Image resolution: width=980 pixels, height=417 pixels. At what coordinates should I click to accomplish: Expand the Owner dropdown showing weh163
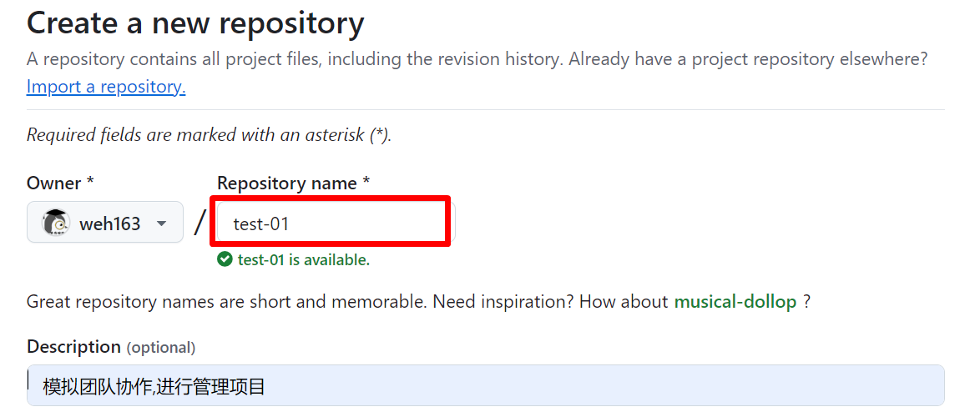click(x=105, y=222)
